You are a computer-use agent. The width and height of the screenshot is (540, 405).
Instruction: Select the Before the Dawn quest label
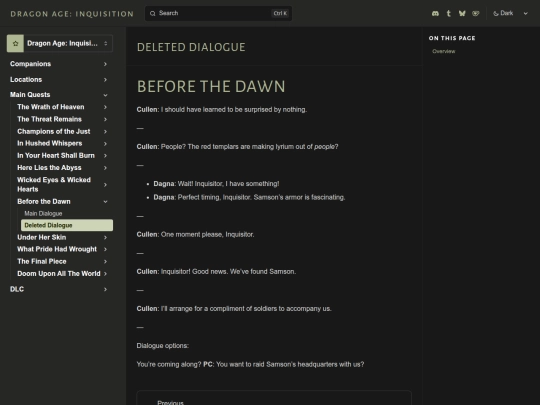[x=44, y=201]
